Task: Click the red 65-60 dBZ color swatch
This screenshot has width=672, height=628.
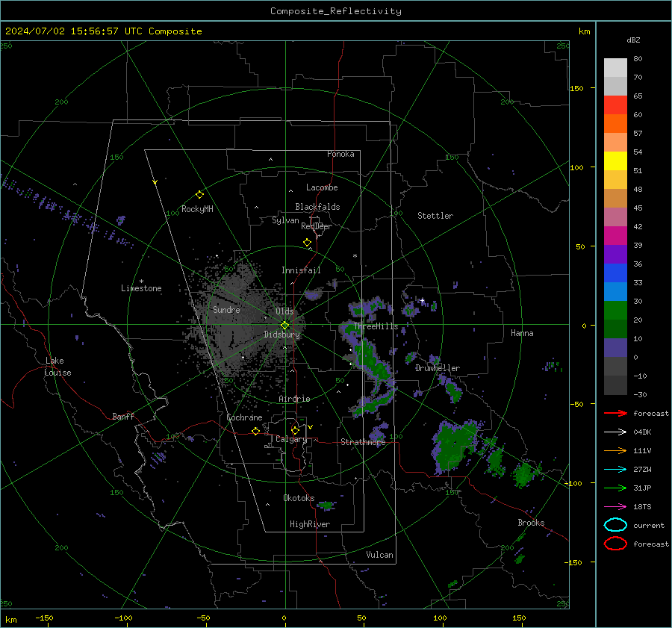Action: tap(615, 105)
